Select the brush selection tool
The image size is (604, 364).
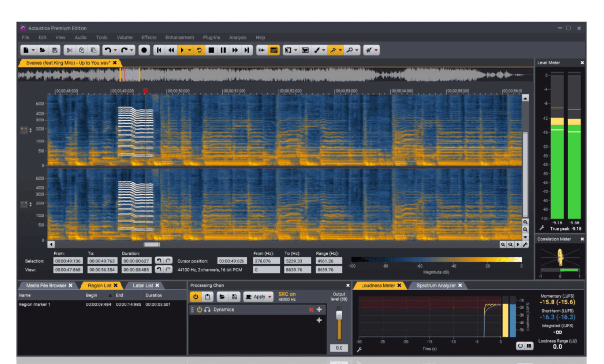coord(317,50)
